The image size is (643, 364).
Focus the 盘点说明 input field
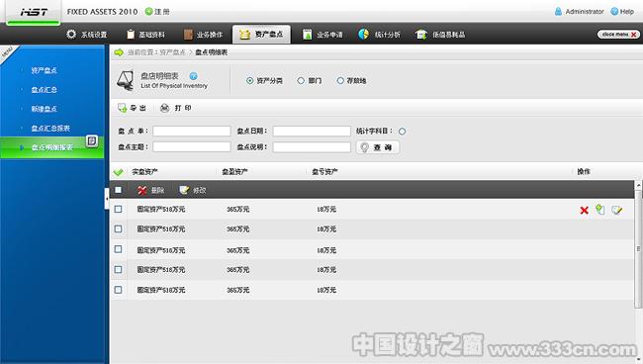[312, 146]
